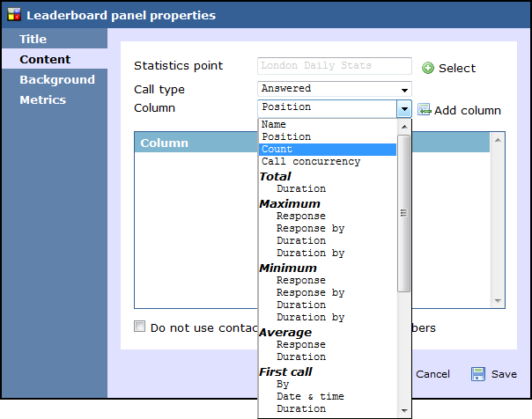532x419 pixels.
Task: Collapse the Column dropdown arrow
Action: [x=404, y=109]
